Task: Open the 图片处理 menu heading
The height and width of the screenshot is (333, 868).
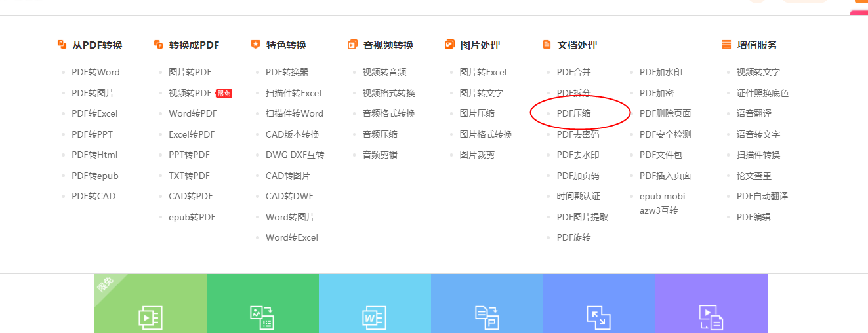Action: pos(480,45)
